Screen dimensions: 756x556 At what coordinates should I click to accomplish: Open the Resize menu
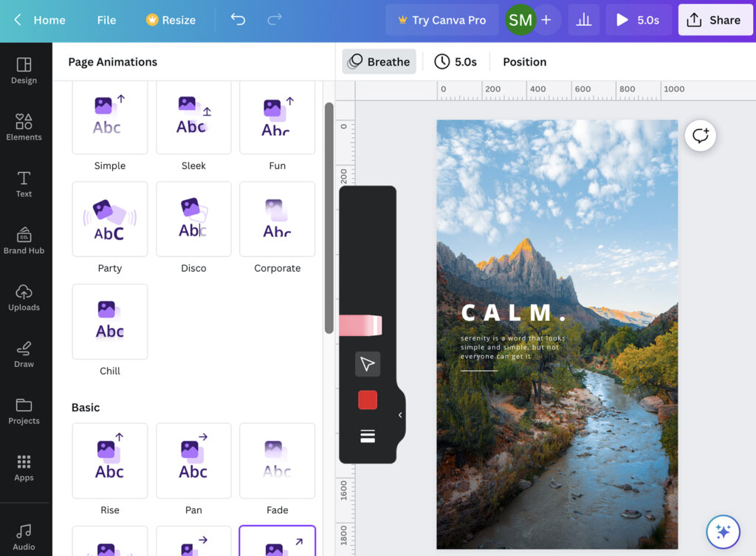coord(171,20)
